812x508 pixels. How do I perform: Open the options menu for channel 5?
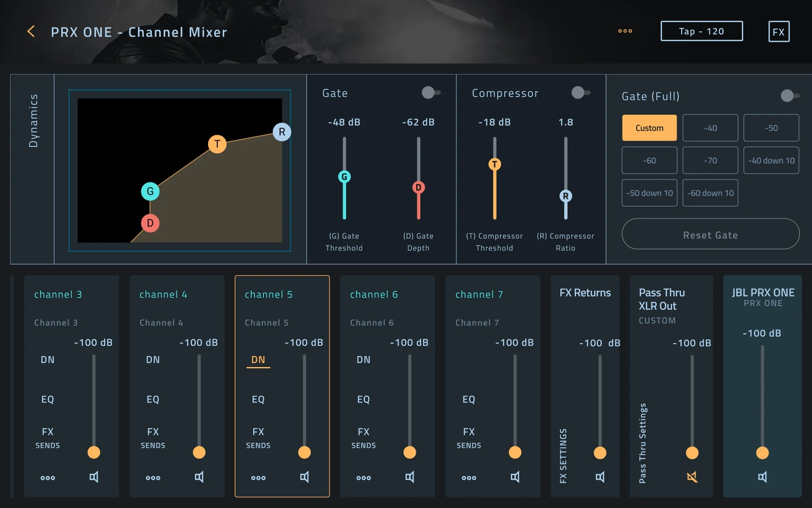(x=258, y=478)
